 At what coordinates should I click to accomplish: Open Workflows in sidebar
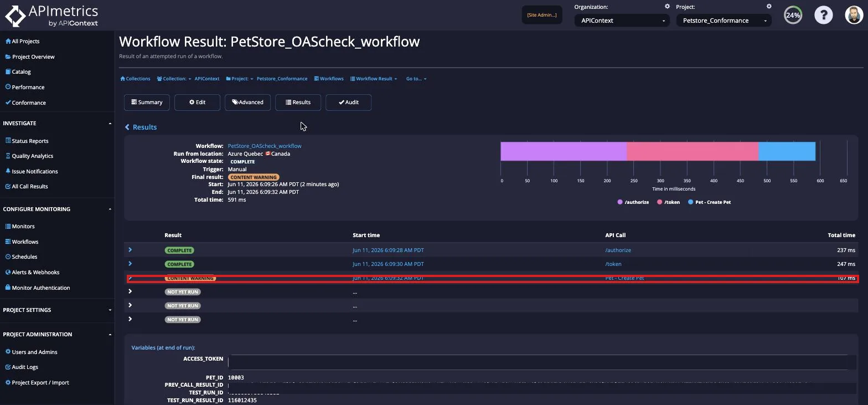tap(22, 242)
